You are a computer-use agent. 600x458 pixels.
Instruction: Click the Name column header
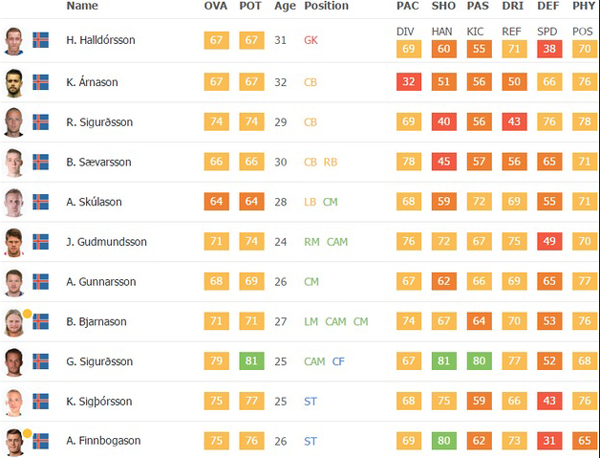[82, 6]
